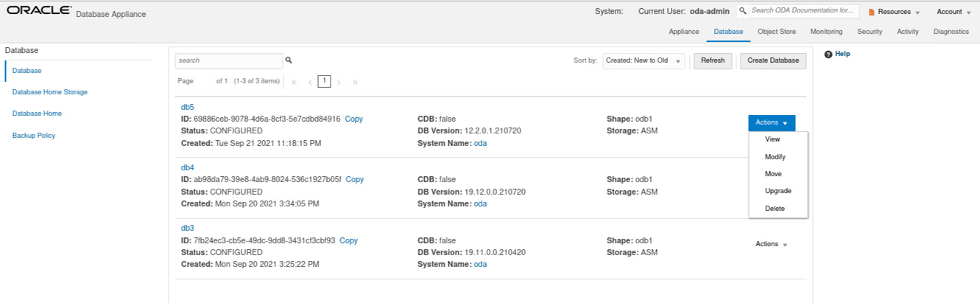Click the Help question mark icon
This screenshot has width=980, height=303.
tap(828, 55)
